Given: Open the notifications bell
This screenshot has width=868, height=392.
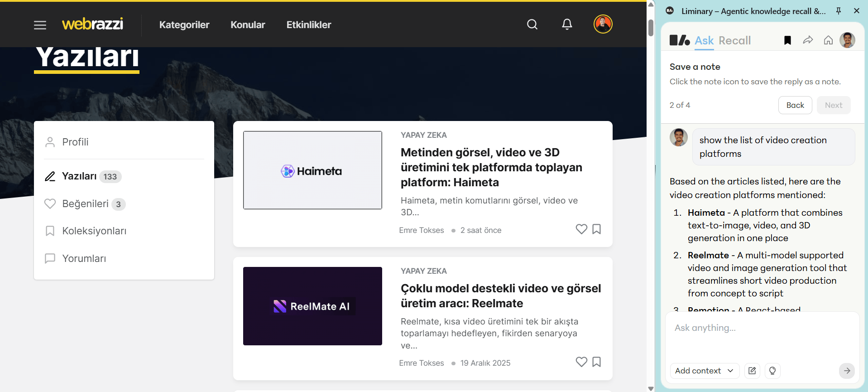Looking at the screenshot, I should [x=567, y=24].
